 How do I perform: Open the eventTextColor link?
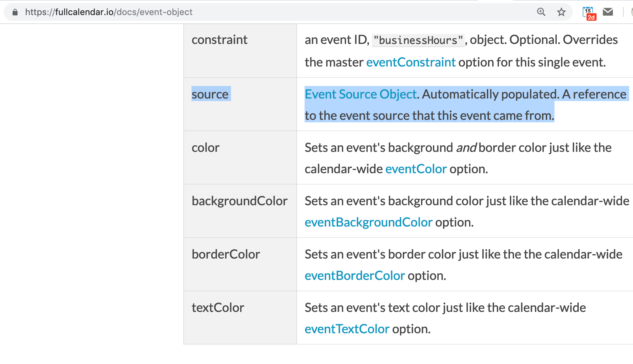click(347, 329)
